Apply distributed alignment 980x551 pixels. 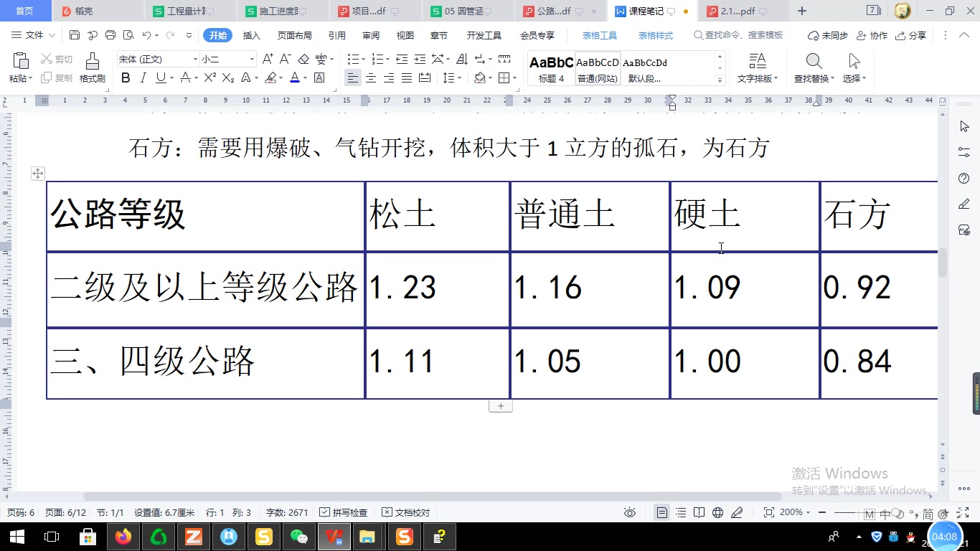coord(425,78)
